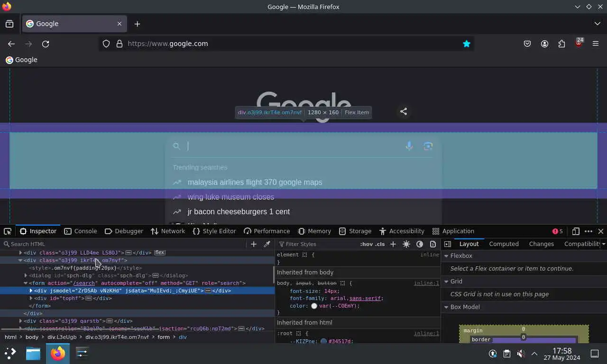607x364 pixels.
Task: Reload the current page
Action: pos(46,44)
